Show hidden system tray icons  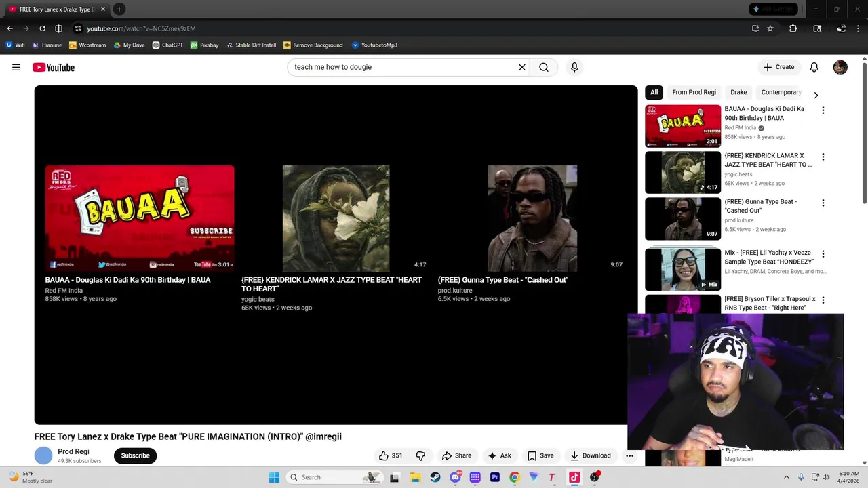787,477
